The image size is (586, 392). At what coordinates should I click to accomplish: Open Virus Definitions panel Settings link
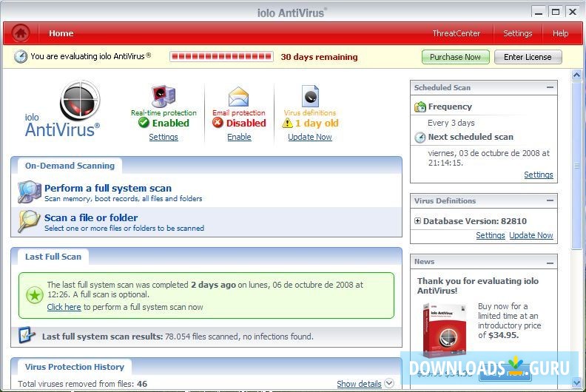point(491,235)
